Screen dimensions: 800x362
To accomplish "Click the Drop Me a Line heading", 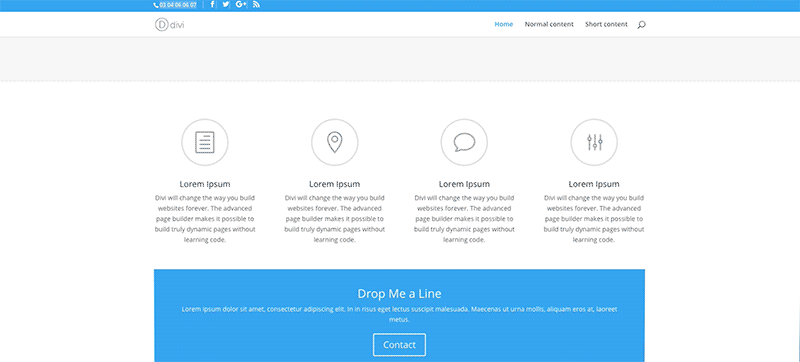I will pos(399,294).
